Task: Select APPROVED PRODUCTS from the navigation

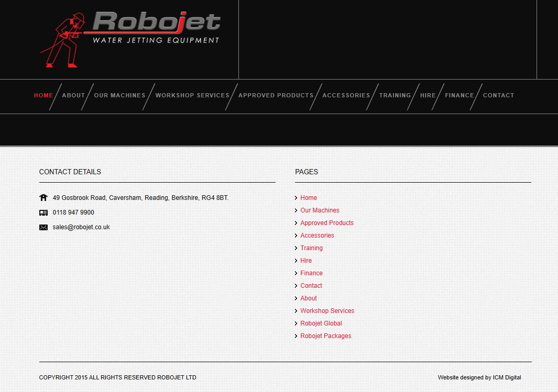Action: point(276,96)
